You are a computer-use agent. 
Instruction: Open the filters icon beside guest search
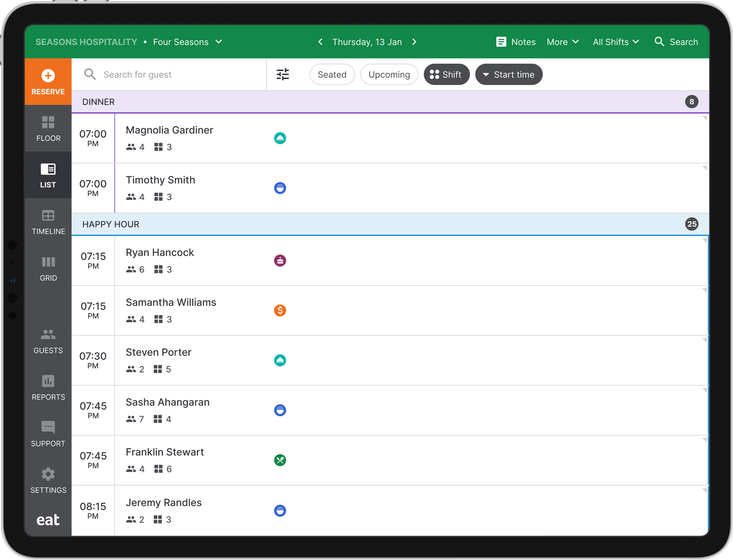[283, 74]
